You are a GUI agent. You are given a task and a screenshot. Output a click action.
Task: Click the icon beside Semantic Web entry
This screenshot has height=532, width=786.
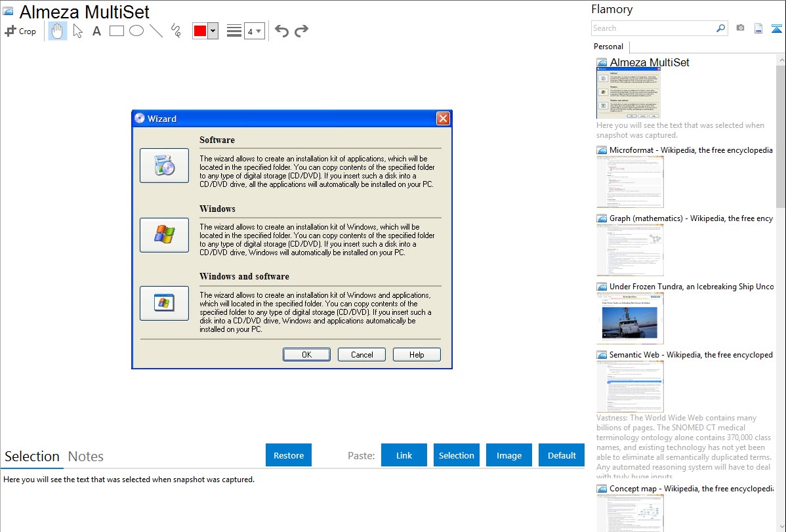pyautogui.click(x=602, y=354)
